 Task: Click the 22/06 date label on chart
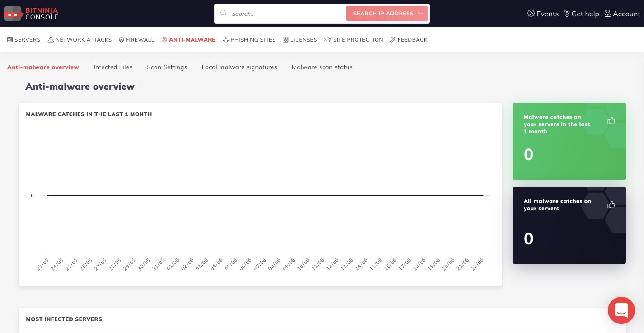click(478, 264)
